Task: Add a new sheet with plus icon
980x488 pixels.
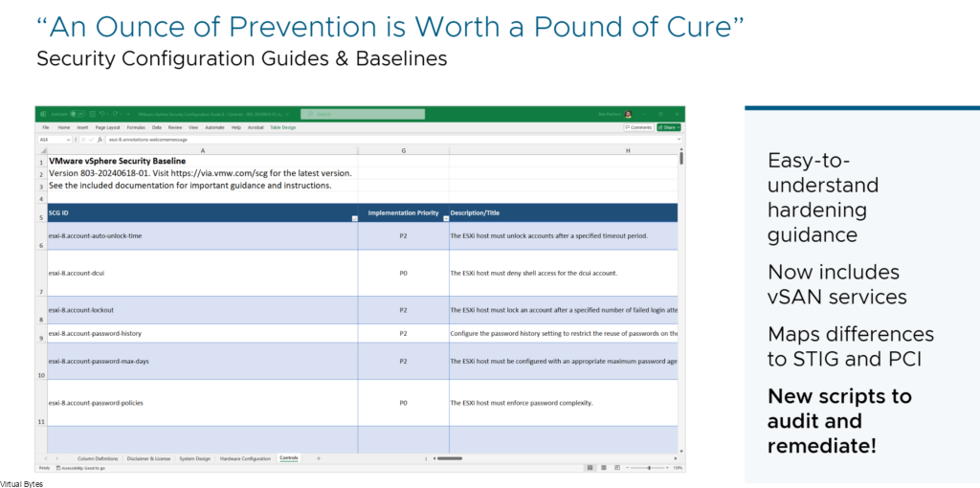Action: (318, 458)
